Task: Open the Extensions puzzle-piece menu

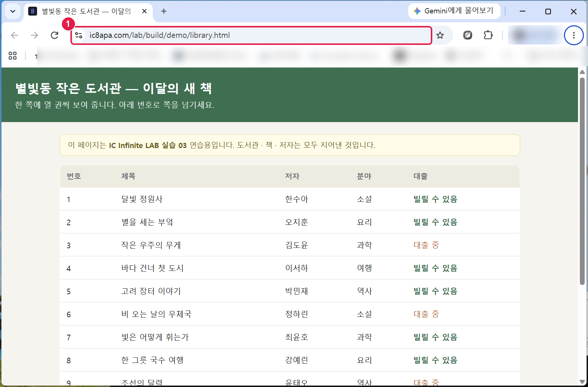Action: pos(488,35)
